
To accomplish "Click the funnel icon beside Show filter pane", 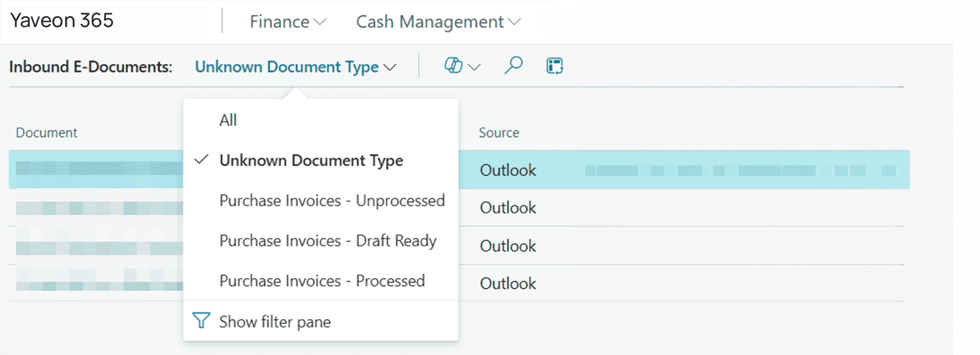I will pos(201,321).
